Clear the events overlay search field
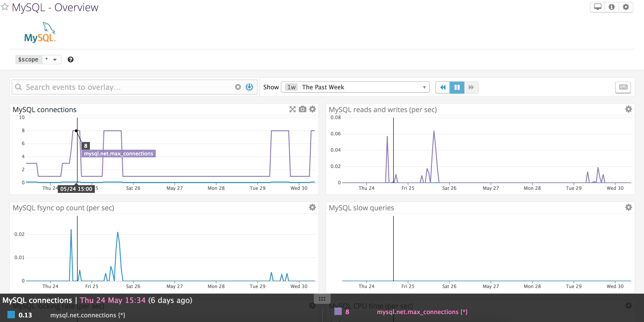This screenshot has height=322, width=644. click(238, 87)
